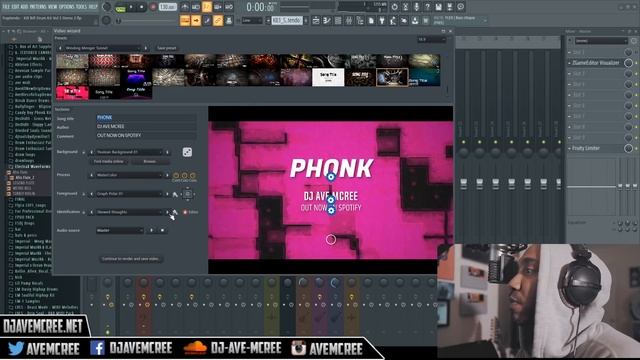This screenshot has width=640, height=360.
Task: Toggle the Fruity Limiter slot enable knob
Action: (628, 148)
